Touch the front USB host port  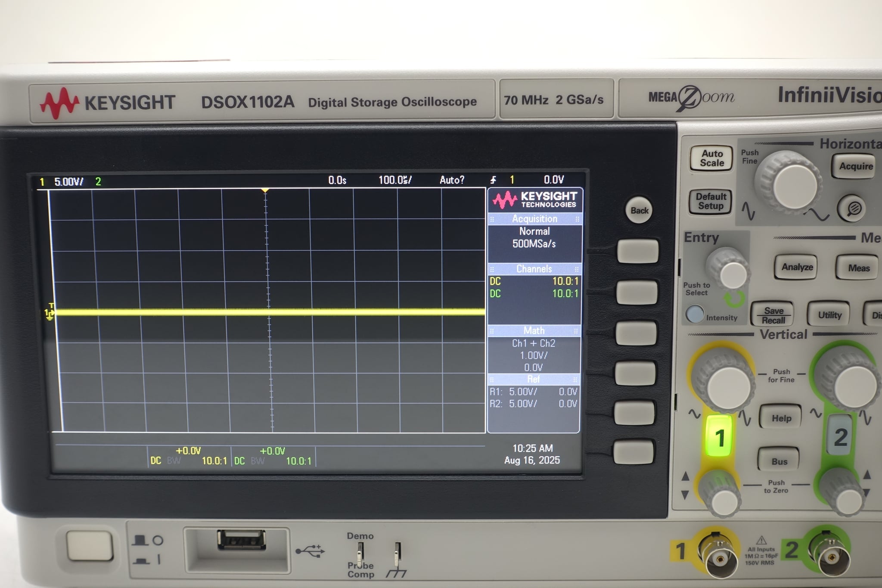point(241,540)
